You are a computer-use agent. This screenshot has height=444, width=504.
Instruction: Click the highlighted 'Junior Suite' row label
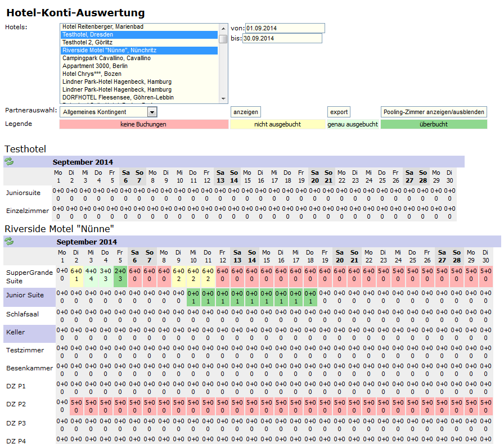click(x=29, y=295)
